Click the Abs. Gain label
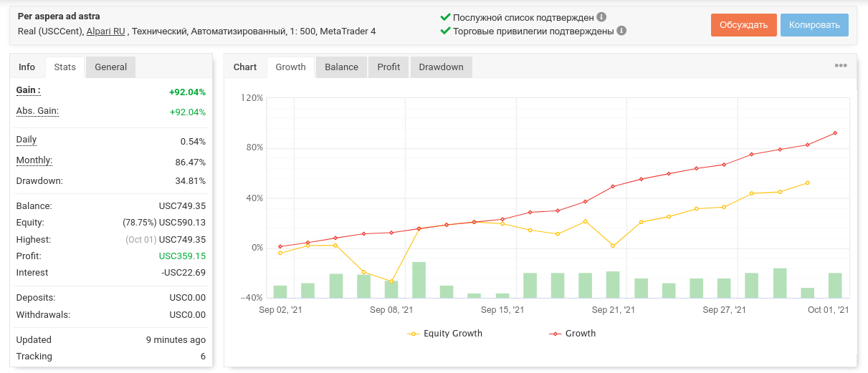This screenshot has width=868, height=373. tap(37, 111)
